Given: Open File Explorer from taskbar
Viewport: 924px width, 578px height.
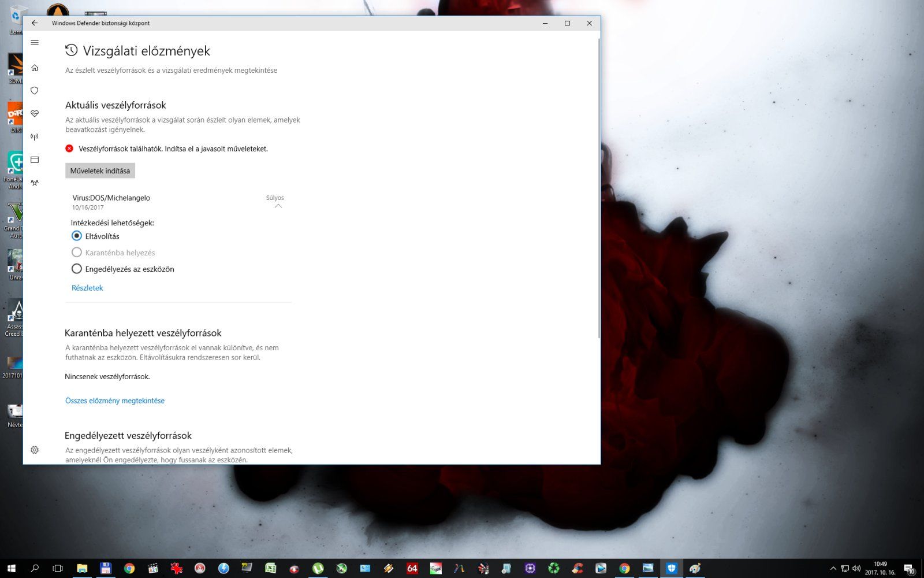Looking at the screenshot, I should click(82, 568).
